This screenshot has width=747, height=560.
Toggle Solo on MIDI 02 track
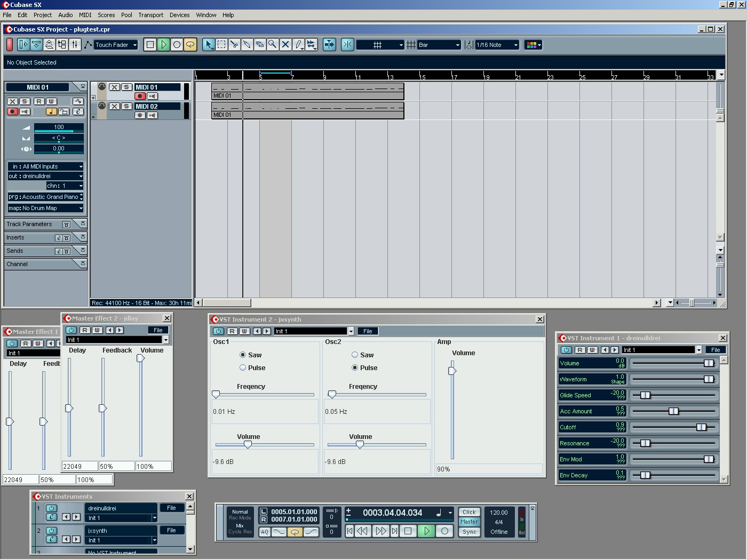[126, 106]
